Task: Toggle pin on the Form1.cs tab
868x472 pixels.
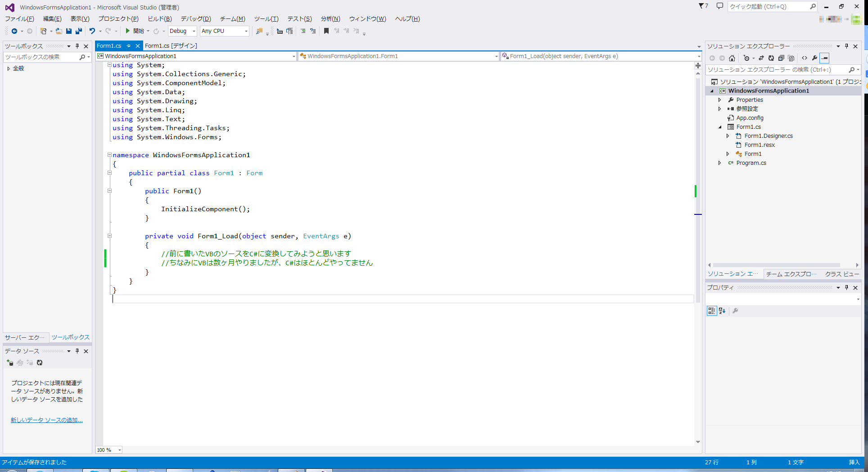Action: [129, 46]
